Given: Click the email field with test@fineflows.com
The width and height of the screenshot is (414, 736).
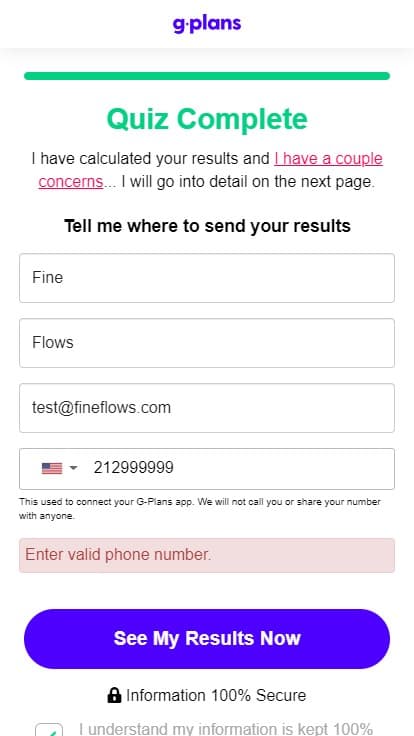Looking at the screenshot, I should pos(207,408).
